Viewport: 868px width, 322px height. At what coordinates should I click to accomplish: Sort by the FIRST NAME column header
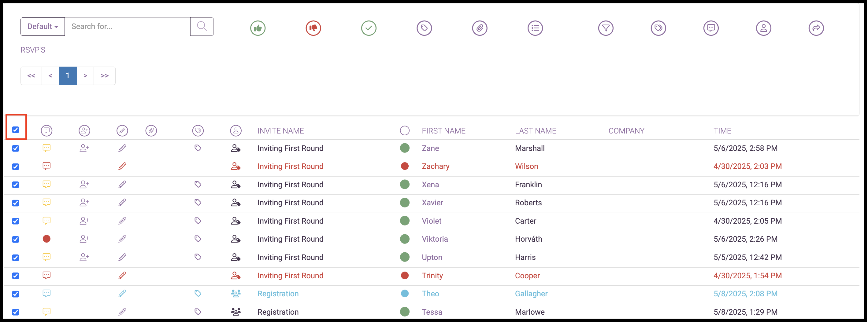(443, 131)
